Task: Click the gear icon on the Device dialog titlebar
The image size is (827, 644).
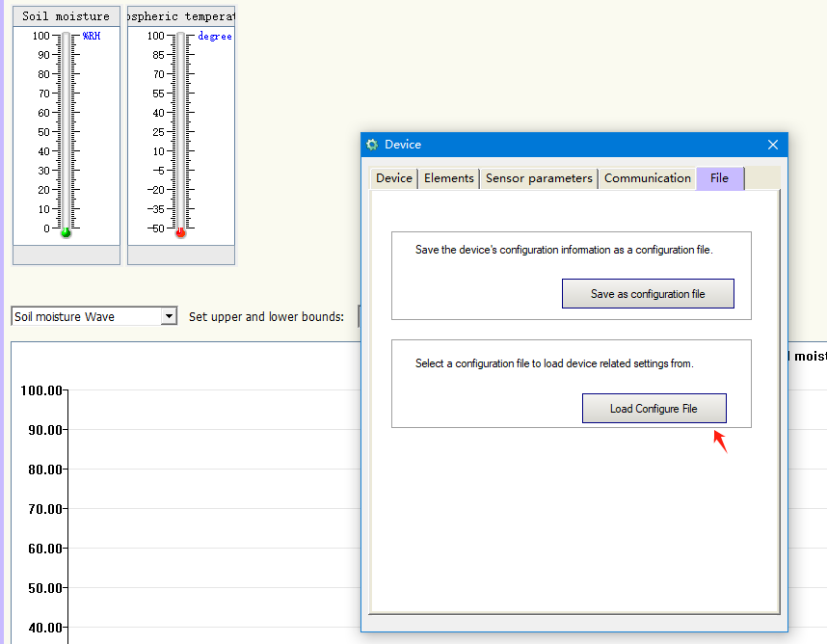Action: [x=372, y=145]
